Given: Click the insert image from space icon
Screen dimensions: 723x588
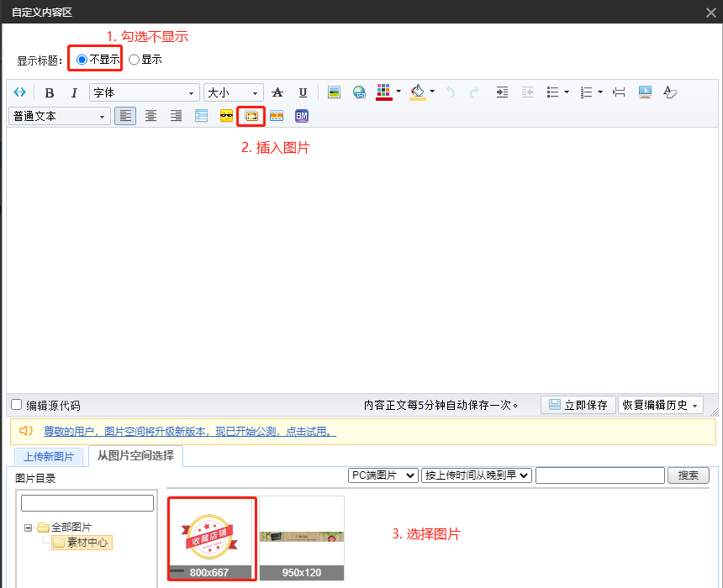Looking at the screenshot, I should 251,116.
